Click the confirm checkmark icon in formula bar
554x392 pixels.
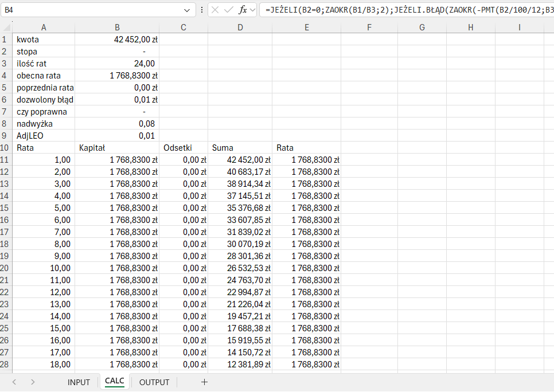pyautogui.click(x=229, y=10)
